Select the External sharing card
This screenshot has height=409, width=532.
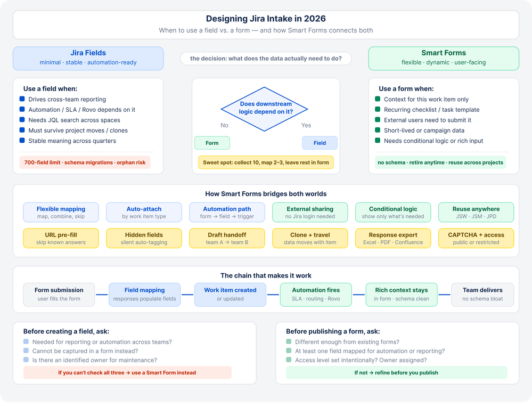click(x=310, y=212)
